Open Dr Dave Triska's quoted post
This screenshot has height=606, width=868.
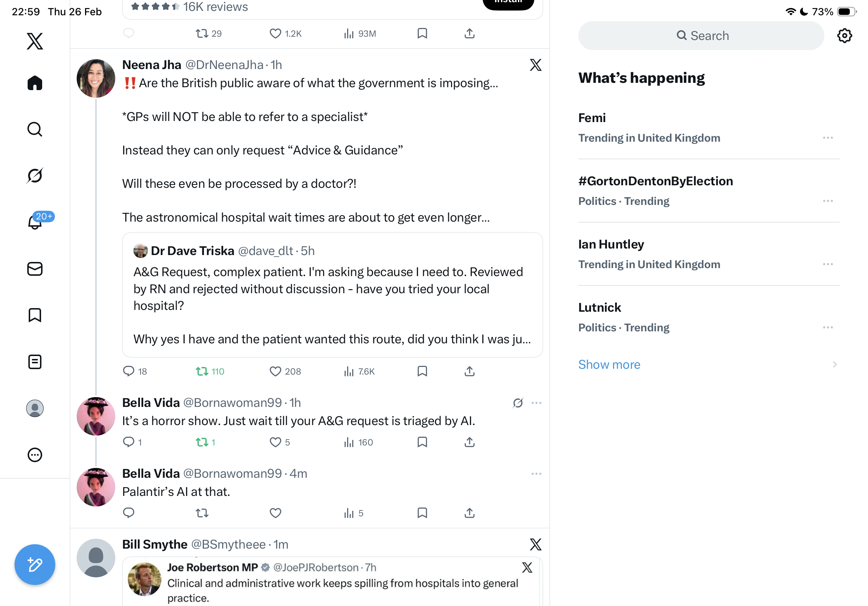point(332,295)
